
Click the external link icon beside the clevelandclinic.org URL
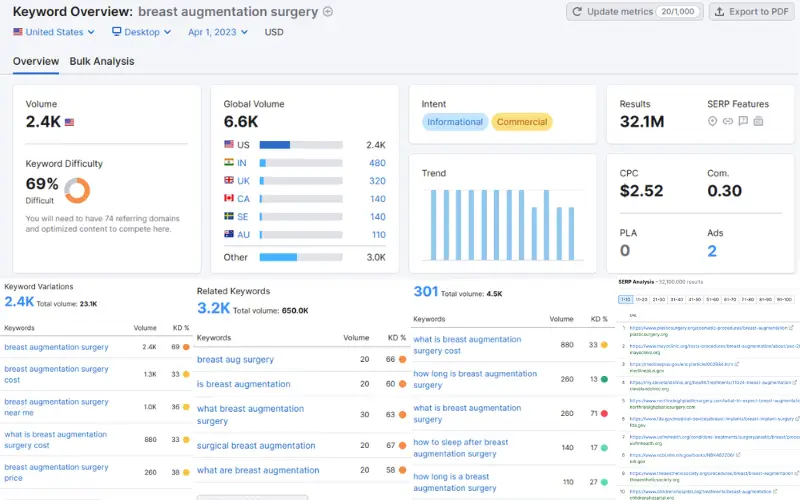795,382
